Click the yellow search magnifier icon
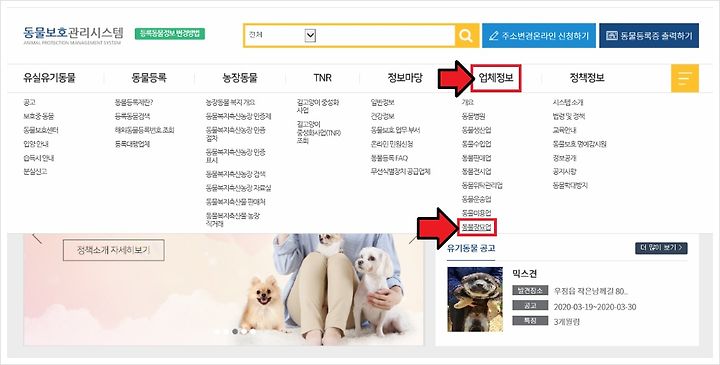The height and width of the screenshot is (365, 720). click(x=467, y=36)
